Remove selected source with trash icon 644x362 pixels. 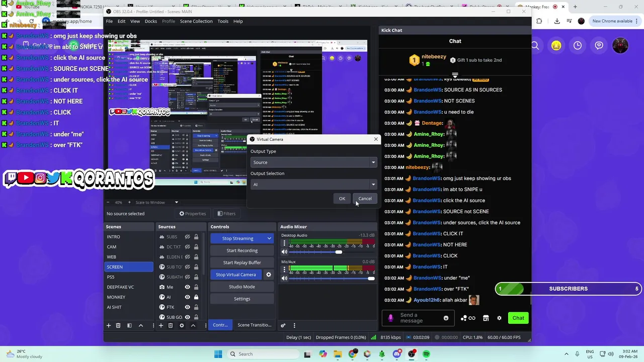(171, 325)
